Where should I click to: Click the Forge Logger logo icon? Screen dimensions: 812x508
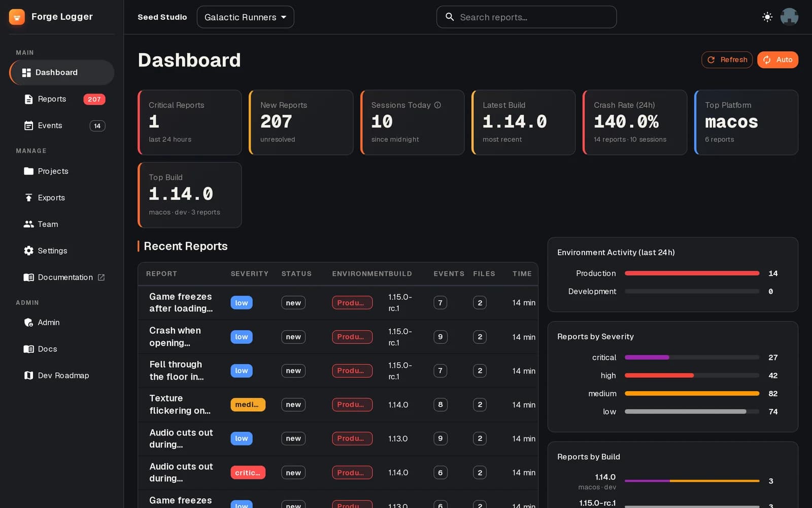point(17,17)
